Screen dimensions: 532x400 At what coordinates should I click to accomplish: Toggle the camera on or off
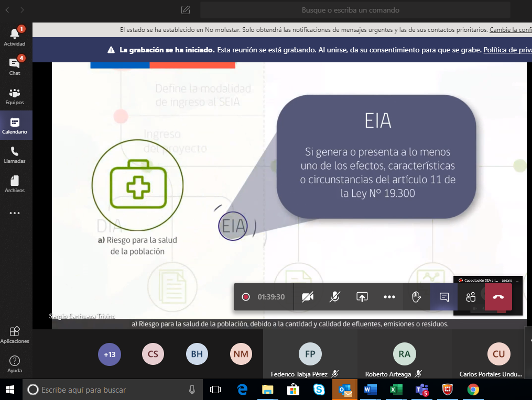point(308,297)
